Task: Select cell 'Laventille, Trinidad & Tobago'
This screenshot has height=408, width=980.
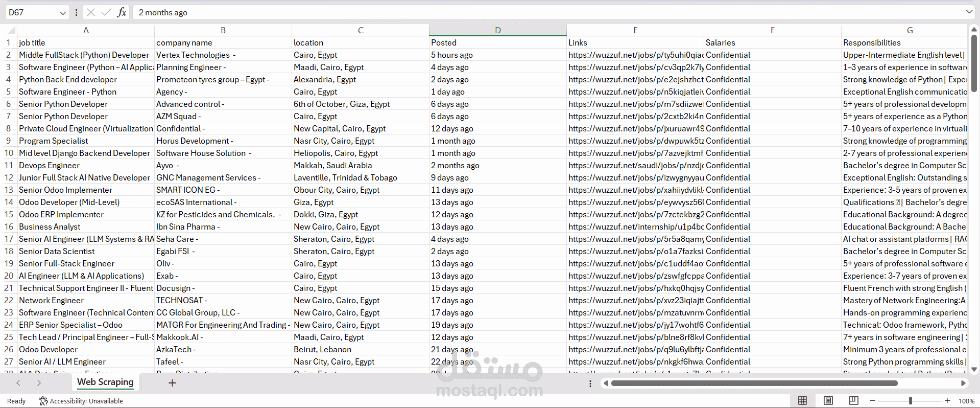Action: [x=361, y=177]
